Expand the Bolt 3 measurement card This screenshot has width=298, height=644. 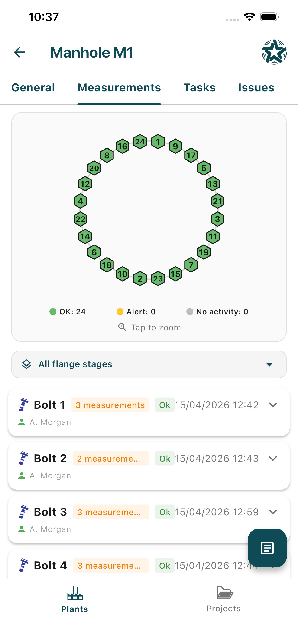tap(273, 512)
